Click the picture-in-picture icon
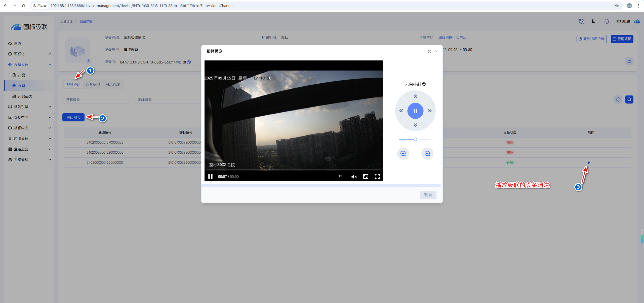Image resolution: width=644 pixels, height=303 pixels. (366, 177)
